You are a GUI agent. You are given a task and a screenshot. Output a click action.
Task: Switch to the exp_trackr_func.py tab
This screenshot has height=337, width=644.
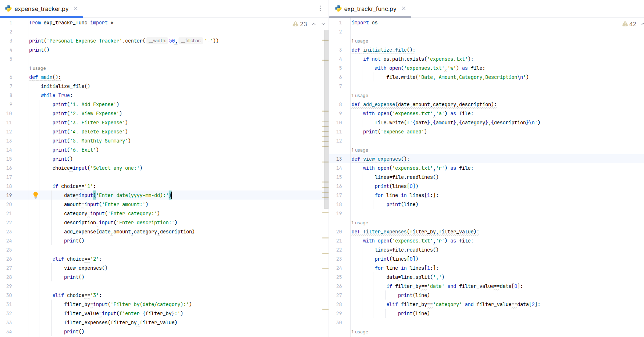click(x=371, y=8)
